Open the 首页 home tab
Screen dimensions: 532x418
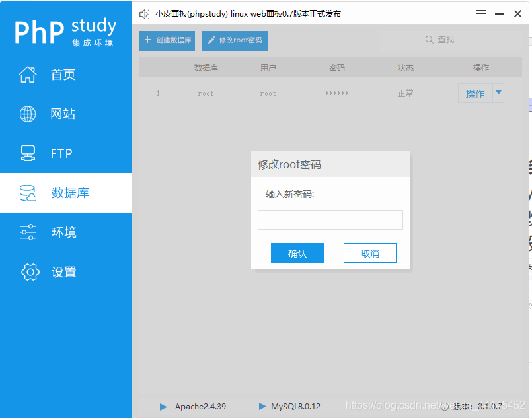[x=63, y=75]
